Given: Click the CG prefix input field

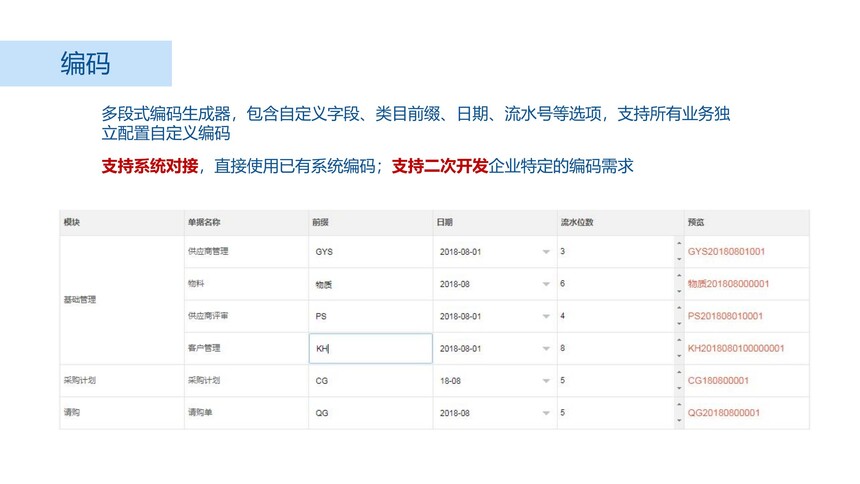Looking at the screenshot, I should 371,381.
